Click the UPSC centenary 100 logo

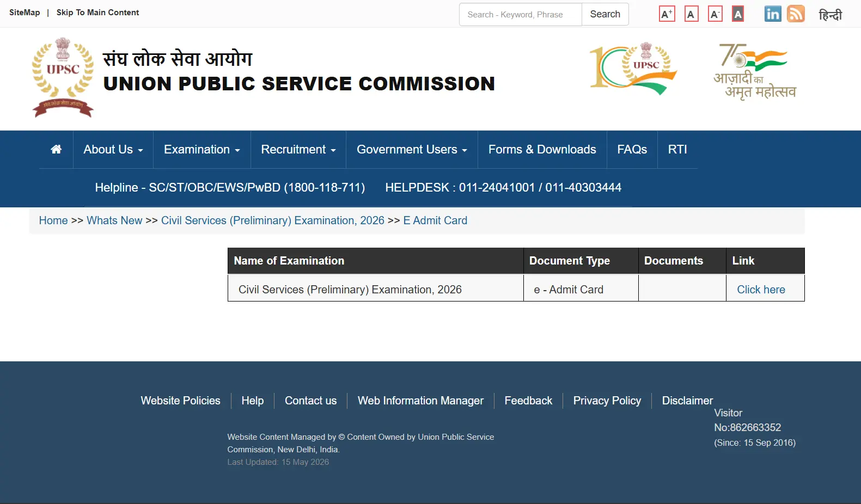[x=633, y=69]
